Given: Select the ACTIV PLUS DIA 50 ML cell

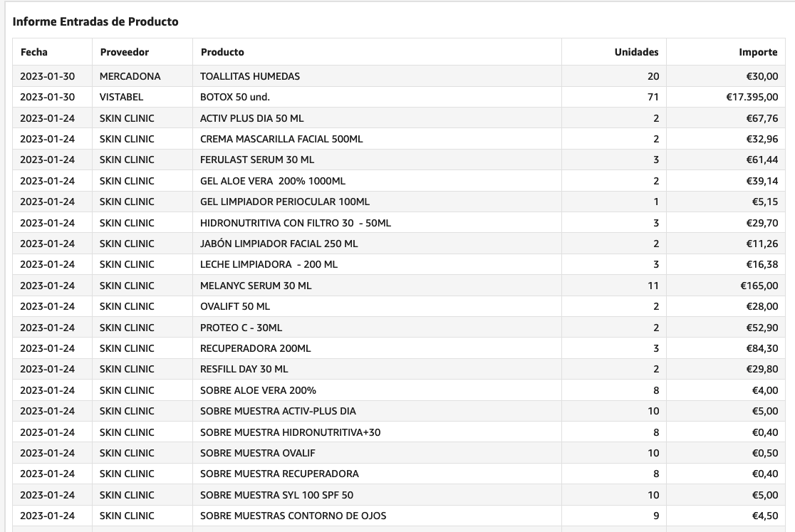Looking at the screenshot, I should tap(252, 118).
